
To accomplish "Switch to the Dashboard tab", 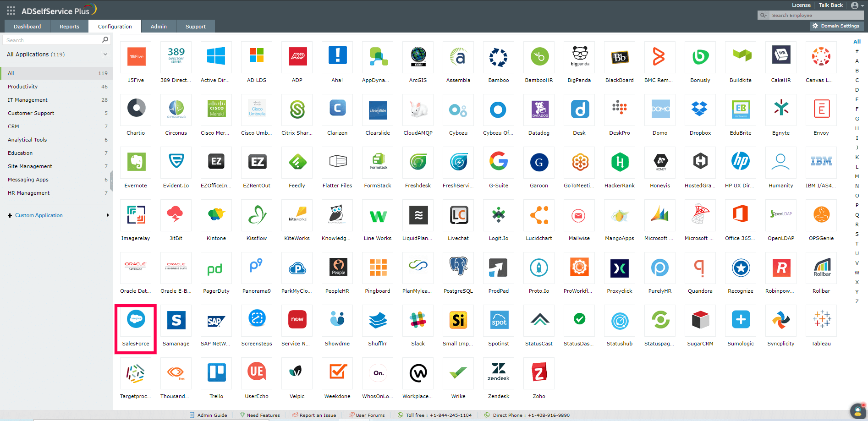I will point(27,27).
